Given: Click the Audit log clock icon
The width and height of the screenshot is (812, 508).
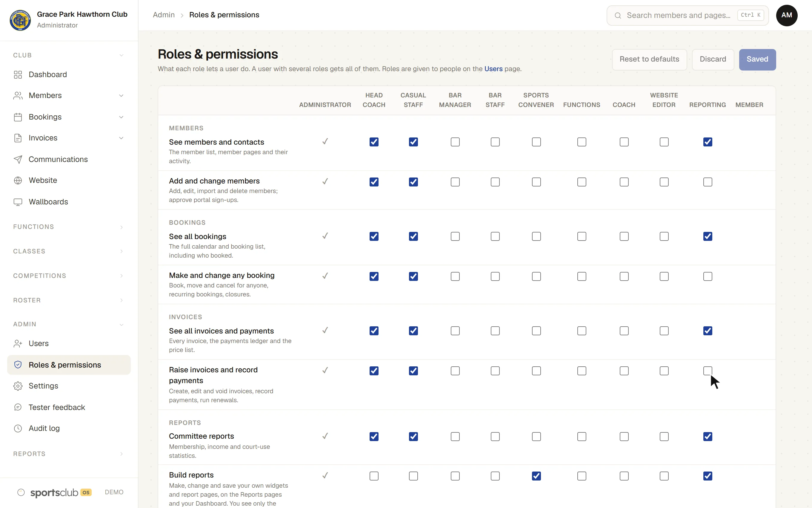Looking at the screenshot, I should 18,429.
